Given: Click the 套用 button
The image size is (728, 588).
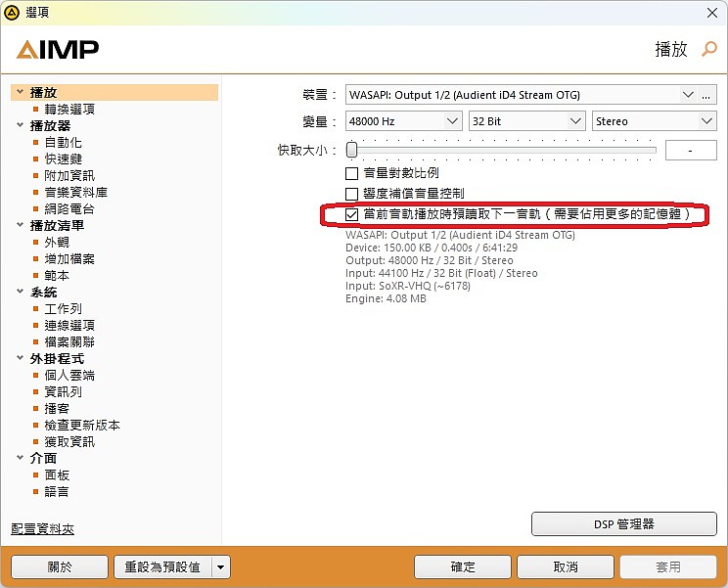Looking at the screenshot, I should (668, 567).
